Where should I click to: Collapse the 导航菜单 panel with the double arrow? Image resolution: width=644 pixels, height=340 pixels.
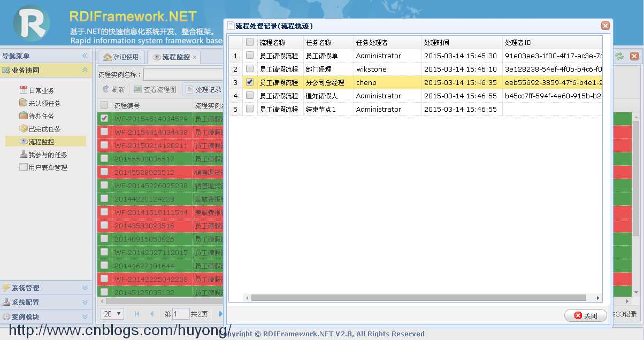[85, 56]
